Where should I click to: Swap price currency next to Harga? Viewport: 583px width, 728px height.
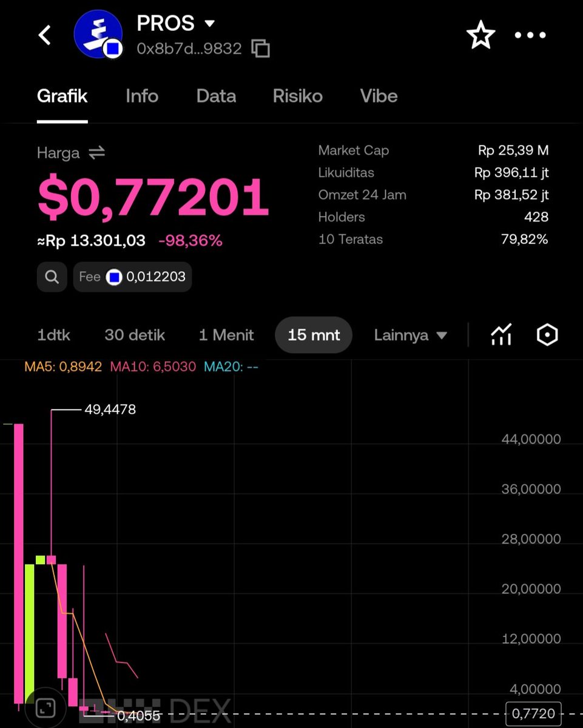[x=96, y=153]
